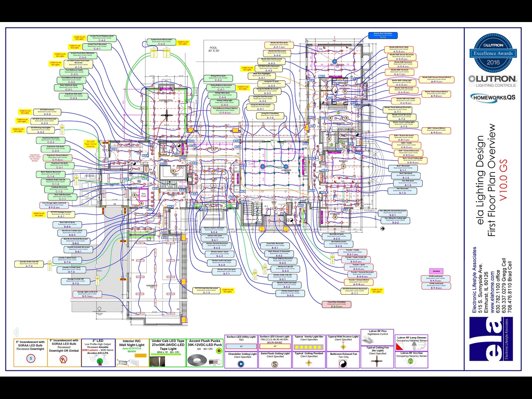Click the Elev Shaft box on plan
The width and height of the screenshot is (532, 399).
[144, 195]
